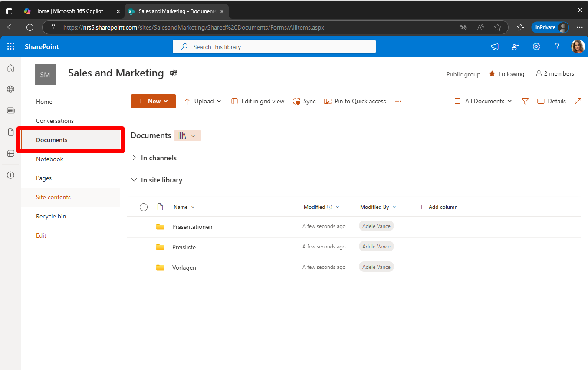Open the Upload dropdown menu
The width and height of the screenshot is (588, 370).
coord(203,101)
